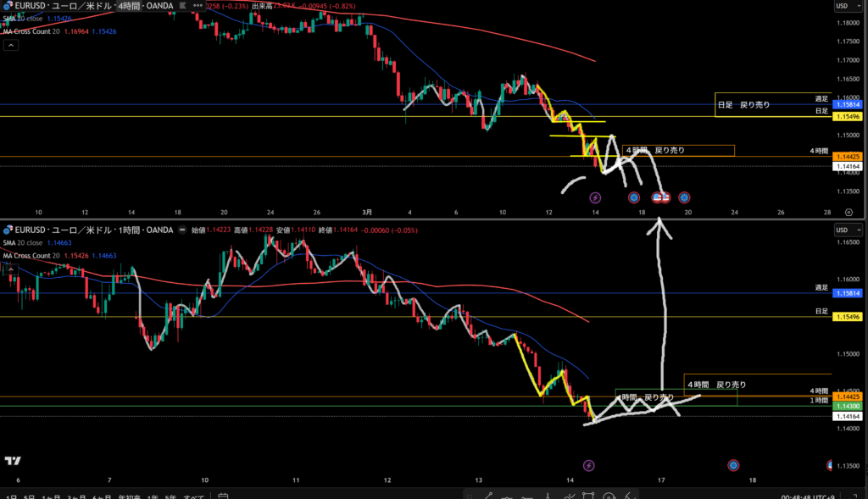Screen dimensions: 868x499
Task: Click the yellow 1.15496 price label in top chart
Action: [848, 117]
